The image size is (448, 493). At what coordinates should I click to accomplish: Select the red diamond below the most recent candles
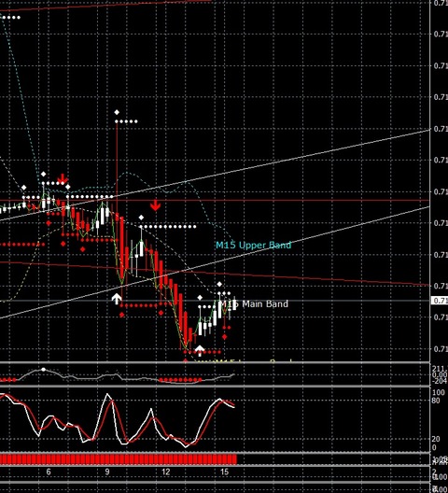pyautogui.click(x=225, y=337)
